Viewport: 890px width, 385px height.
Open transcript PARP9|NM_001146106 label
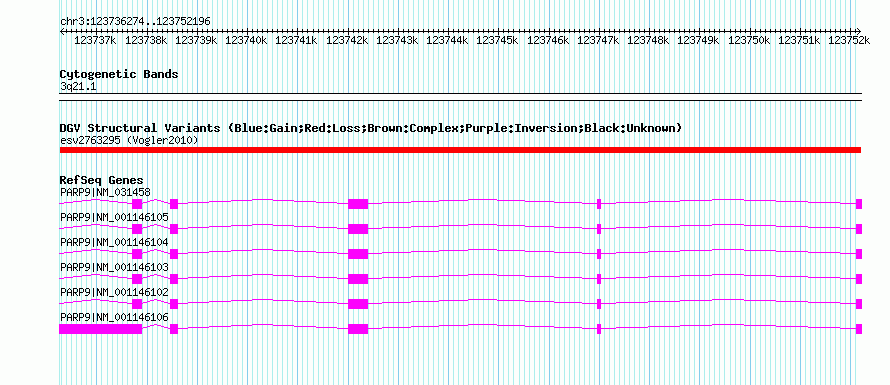114,317
